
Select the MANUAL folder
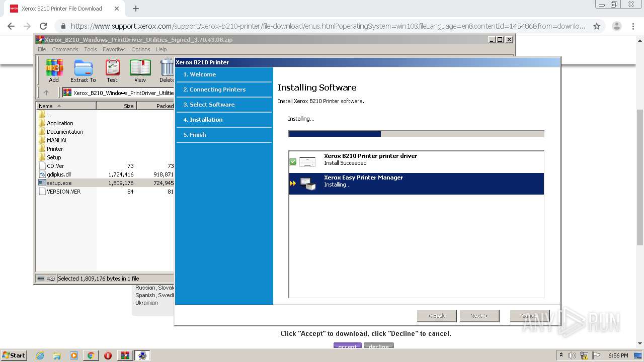pyautogui.click(x=105, y=140)
